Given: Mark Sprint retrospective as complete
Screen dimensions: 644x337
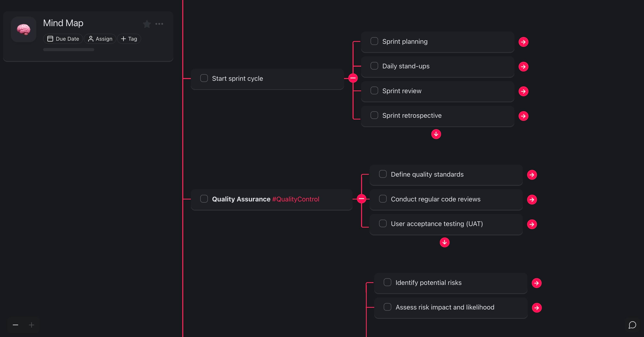Looking at the screenshot, I should [374, 115].
